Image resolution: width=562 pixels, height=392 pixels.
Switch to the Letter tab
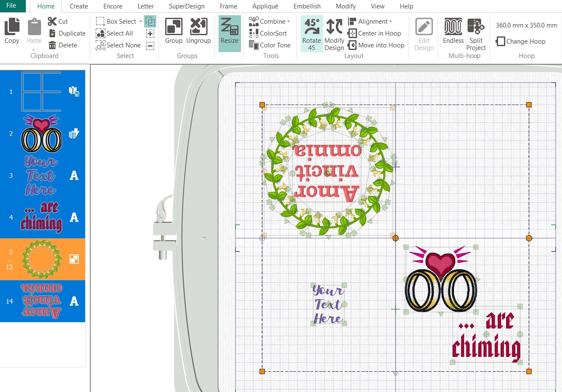coord(146,6)
